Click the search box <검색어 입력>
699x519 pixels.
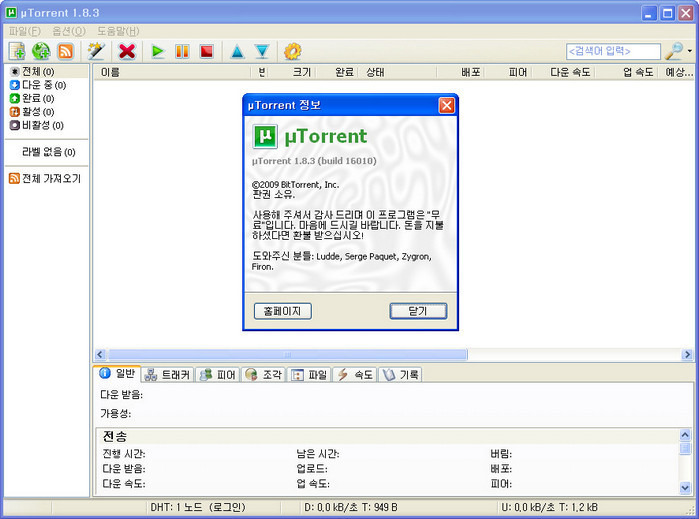pyautogui.click(x=613, y=51)
